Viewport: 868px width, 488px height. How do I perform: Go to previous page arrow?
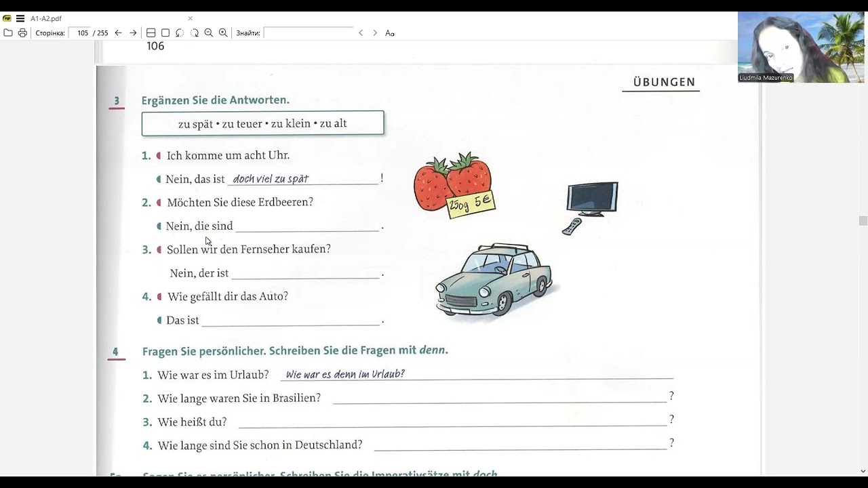pos(118,33)
